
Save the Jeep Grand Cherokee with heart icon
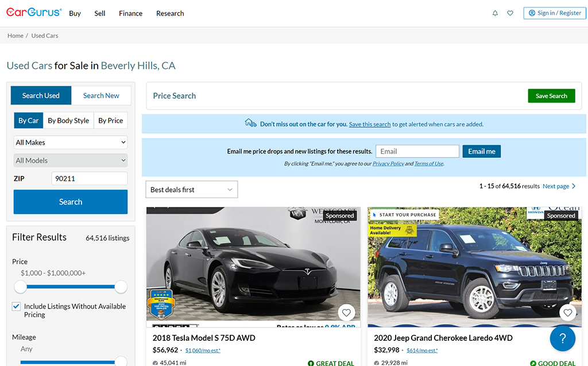(x=567, y=313)
